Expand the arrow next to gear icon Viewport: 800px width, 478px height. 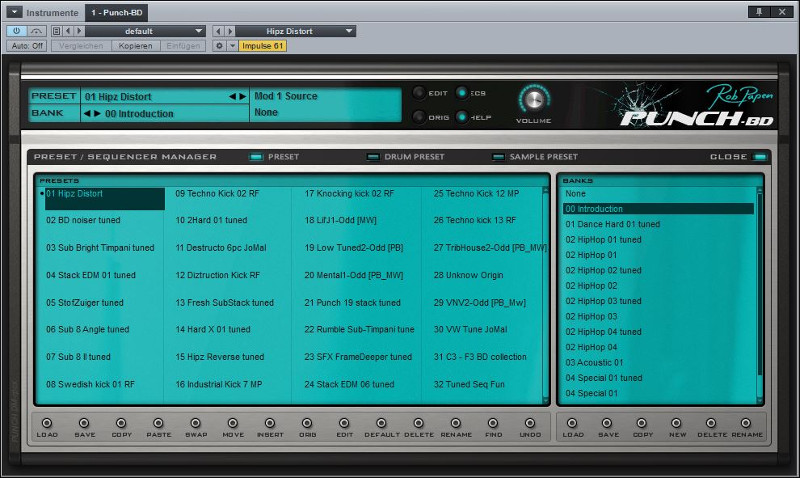click(x=232, y=46)
